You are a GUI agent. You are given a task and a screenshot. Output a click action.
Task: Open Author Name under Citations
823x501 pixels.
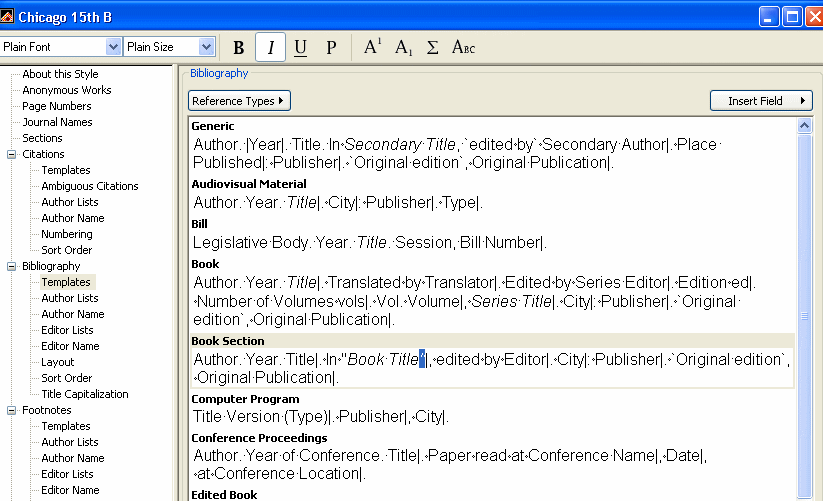72,218
